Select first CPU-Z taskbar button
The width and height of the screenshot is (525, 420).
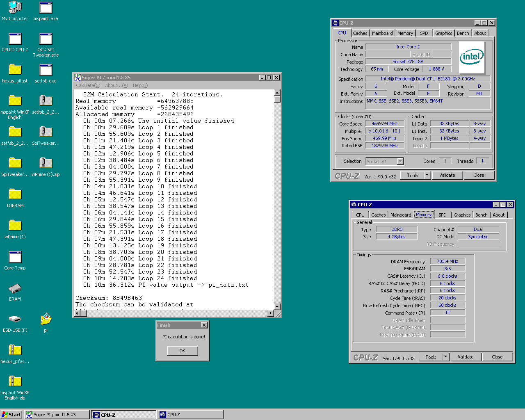(124, 415)
